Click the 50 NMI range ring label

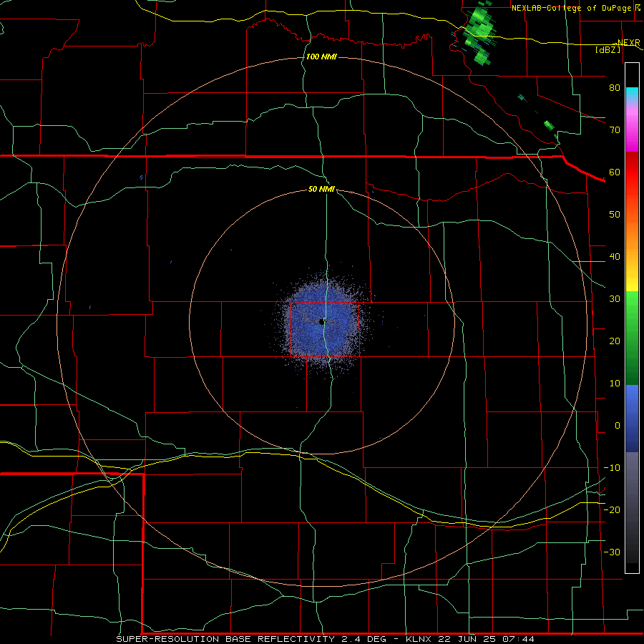(x=321, y=189)
